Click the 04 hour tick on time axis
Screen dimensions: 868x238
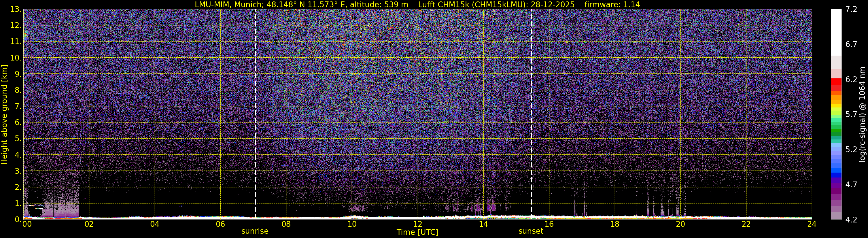click(155, 224)
